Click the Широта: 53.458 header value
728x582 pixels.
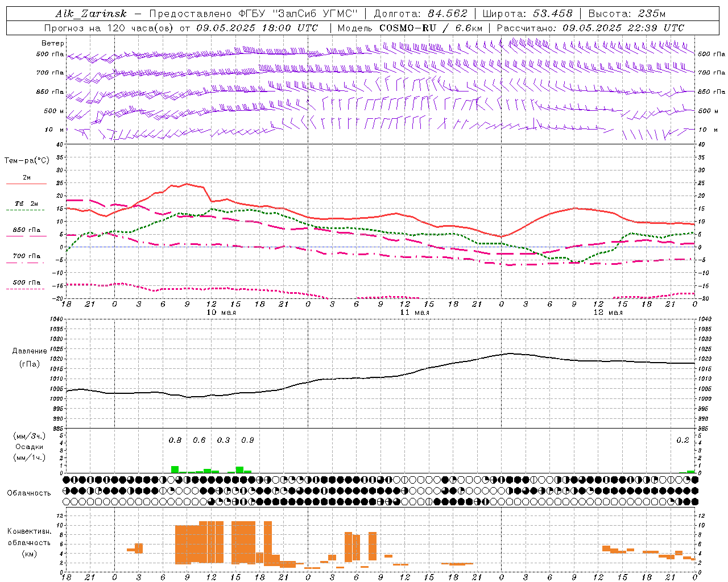(x=527, y=14)
